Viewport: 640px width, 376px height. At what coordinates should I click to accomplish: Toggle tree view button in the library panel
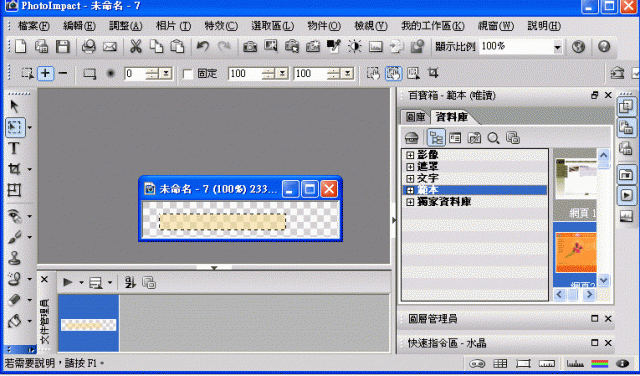pyautogui.click(x=436, y=138)
